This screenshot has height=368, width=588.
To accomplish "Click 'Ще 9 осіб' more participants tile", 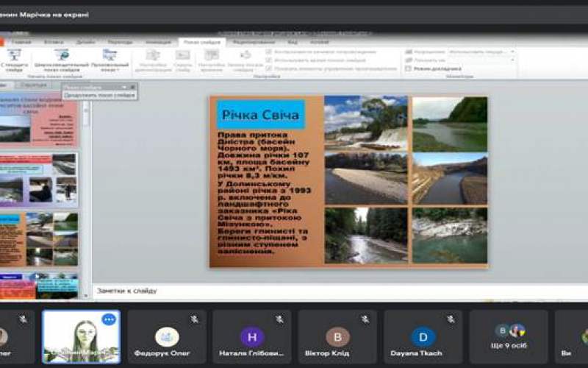I will [x=509, y=336].
